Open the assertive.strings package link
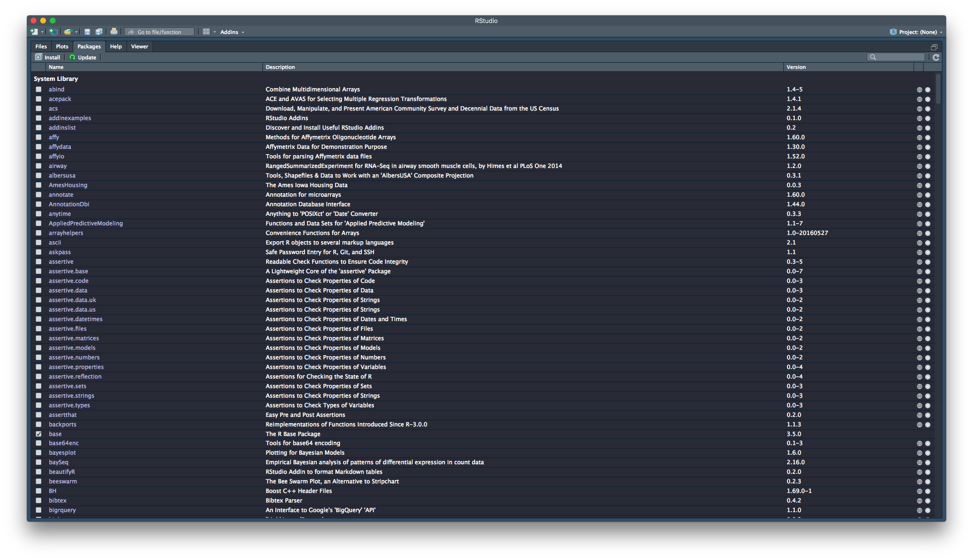 pos(71,396)
